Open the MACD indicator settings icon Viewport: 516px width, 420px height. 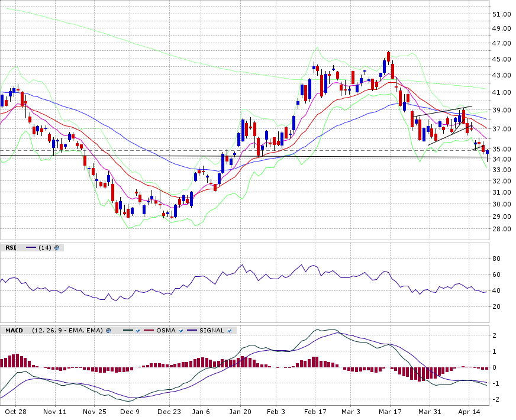108,331
